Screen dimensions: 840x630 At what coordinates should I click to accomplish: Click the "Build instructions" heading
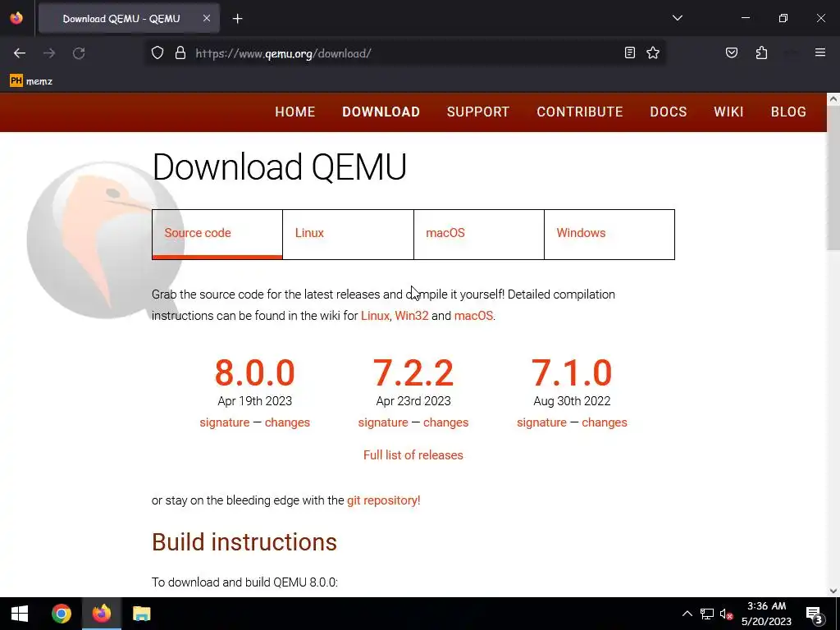[x=244, y=542]
